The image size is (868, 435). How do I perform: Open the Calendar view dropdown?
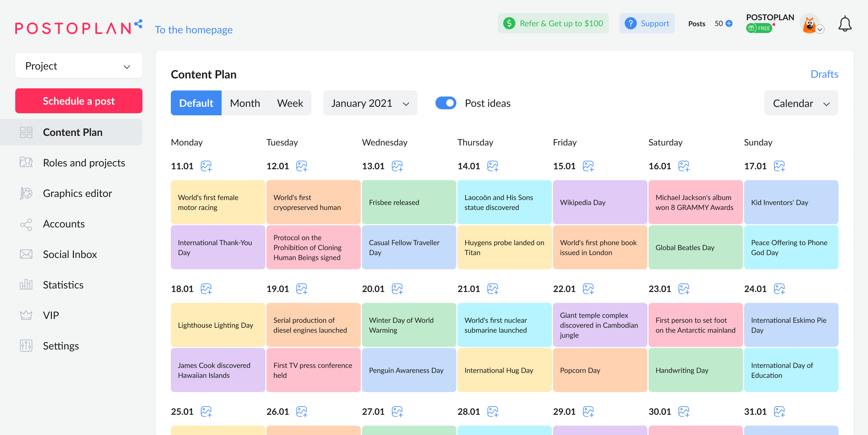point(801,103)
